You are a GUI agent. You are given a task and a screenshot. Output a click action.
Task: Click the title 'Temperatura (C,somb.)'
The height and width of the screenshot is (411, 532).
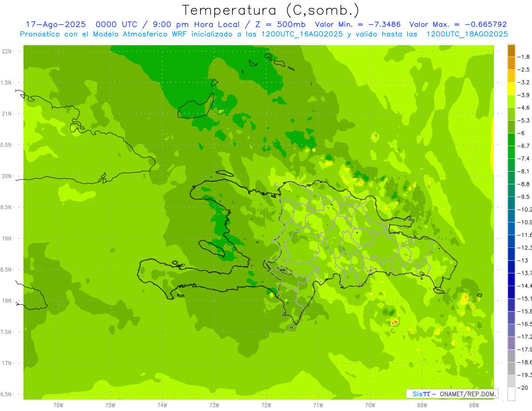point(271,10)
